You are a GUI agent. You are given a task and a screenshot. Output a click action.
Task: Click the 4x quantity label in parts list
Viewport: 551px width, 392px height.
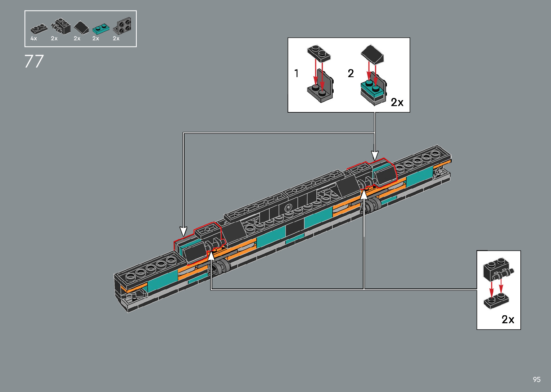click(x=34, y=39)
